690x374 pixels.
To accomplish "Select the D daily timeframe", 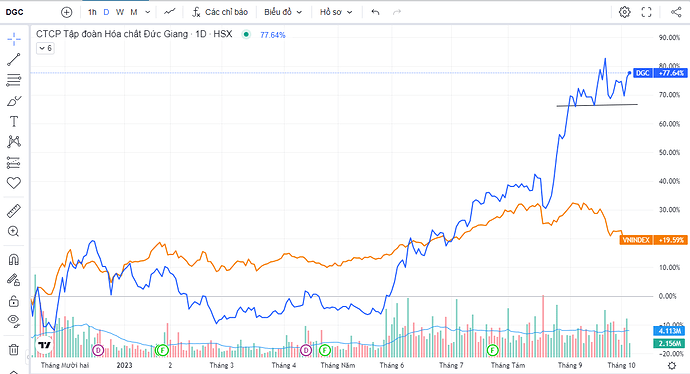I will click(106, 12).
